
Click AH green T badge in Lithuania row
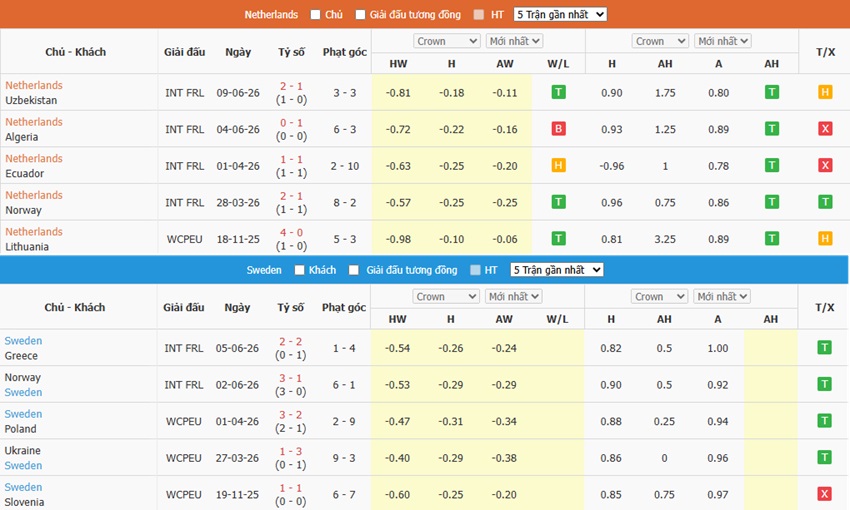(772, 238)
